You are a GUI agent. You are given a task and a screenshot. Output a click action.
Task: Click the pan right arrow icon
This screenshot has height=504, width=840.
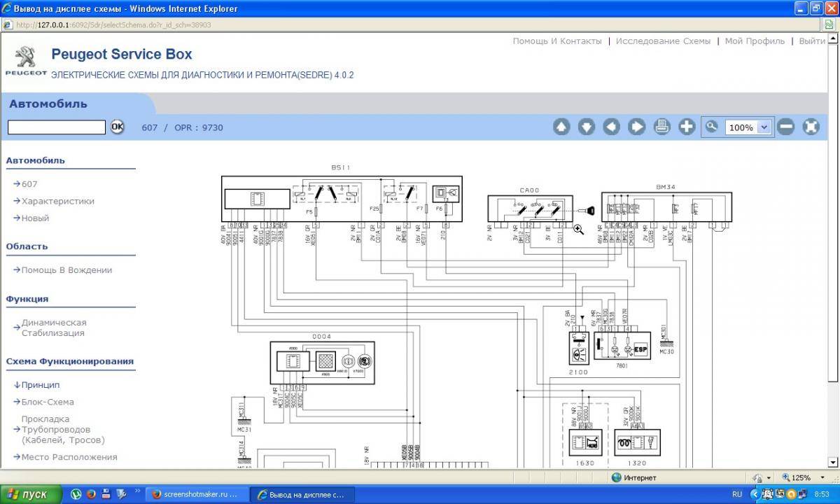637,127
